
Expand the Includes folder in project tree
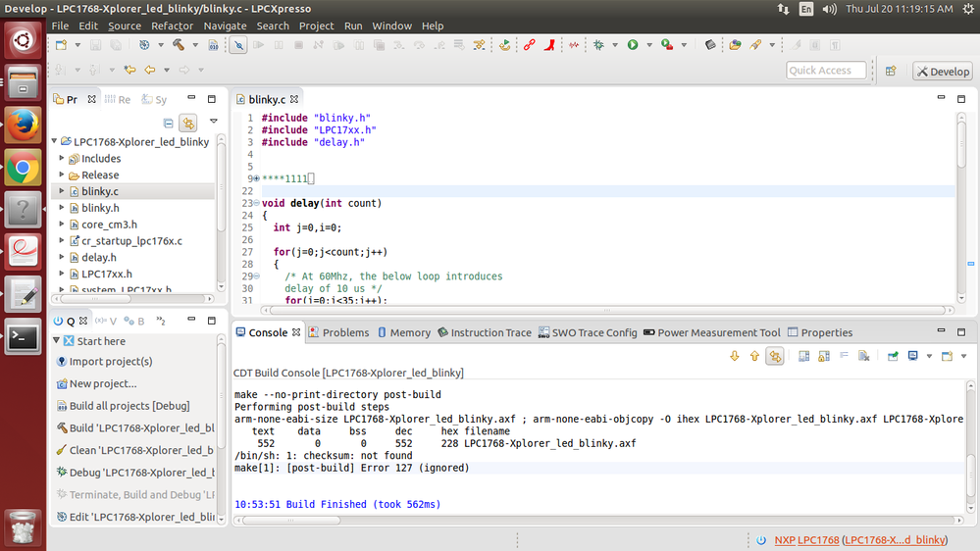click(62, 159)
